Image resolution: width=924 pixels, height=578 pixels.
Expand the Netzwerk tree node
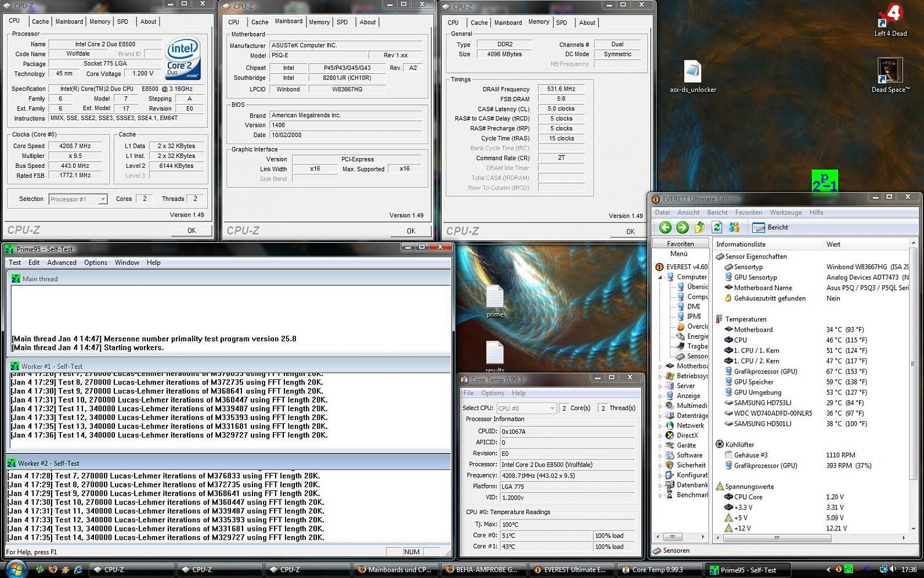tap(660, 425)
